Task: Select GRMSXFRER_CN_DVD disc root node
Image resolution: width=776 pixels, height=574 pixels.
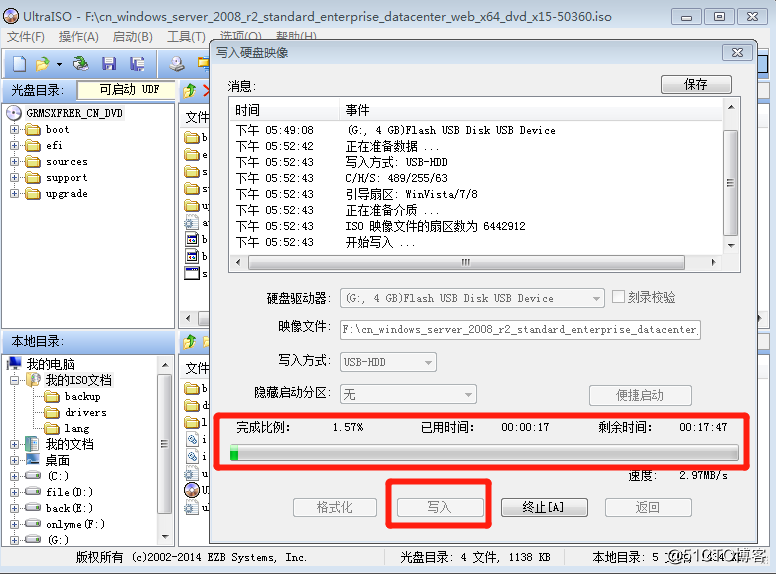Action: coord(74,113)
